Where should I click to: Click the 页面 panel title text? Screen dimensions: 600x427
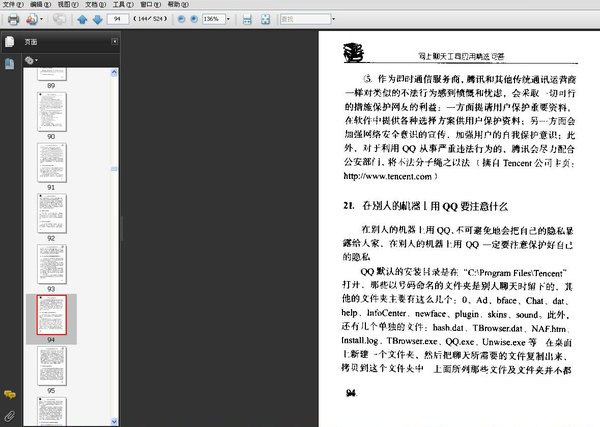click(31, 42)
